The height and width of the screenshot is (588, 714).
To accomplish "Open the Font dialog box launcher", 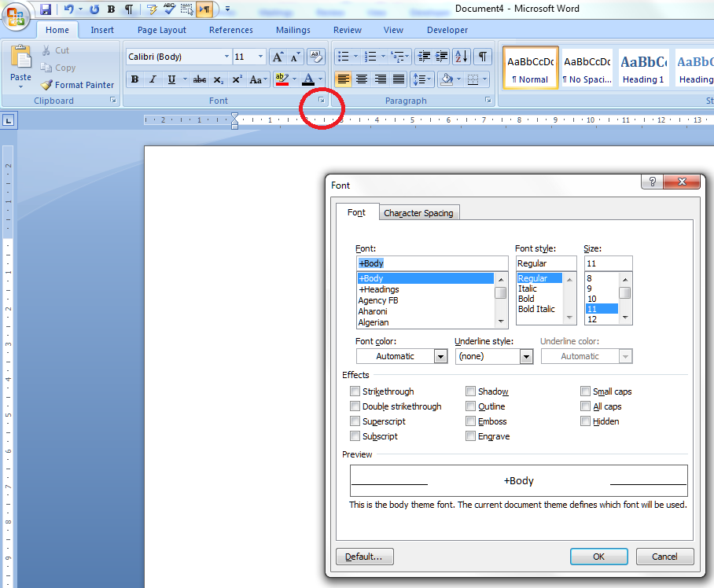I will pyautogui.click(x=322, y=101).
